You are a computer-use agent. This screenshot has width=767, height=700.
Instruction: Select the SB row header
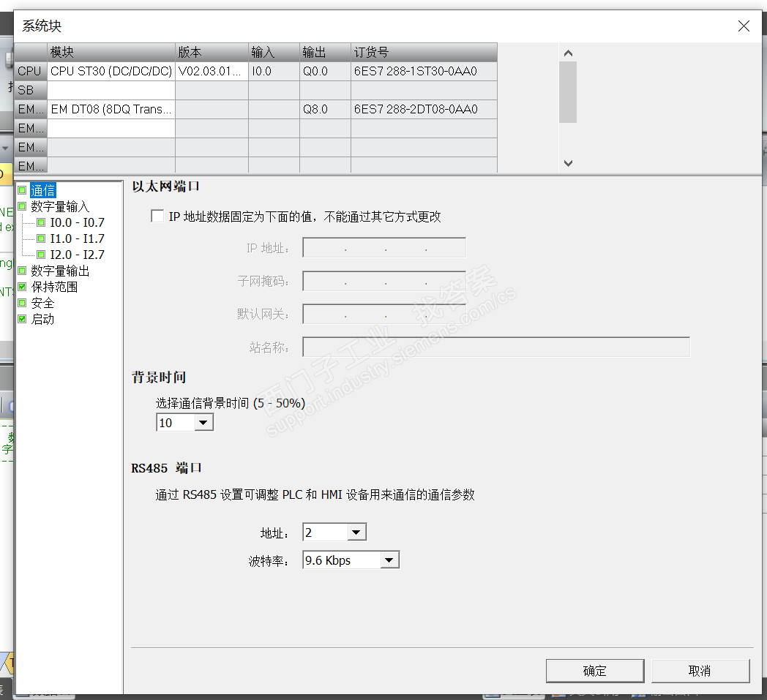coord(30,90)
